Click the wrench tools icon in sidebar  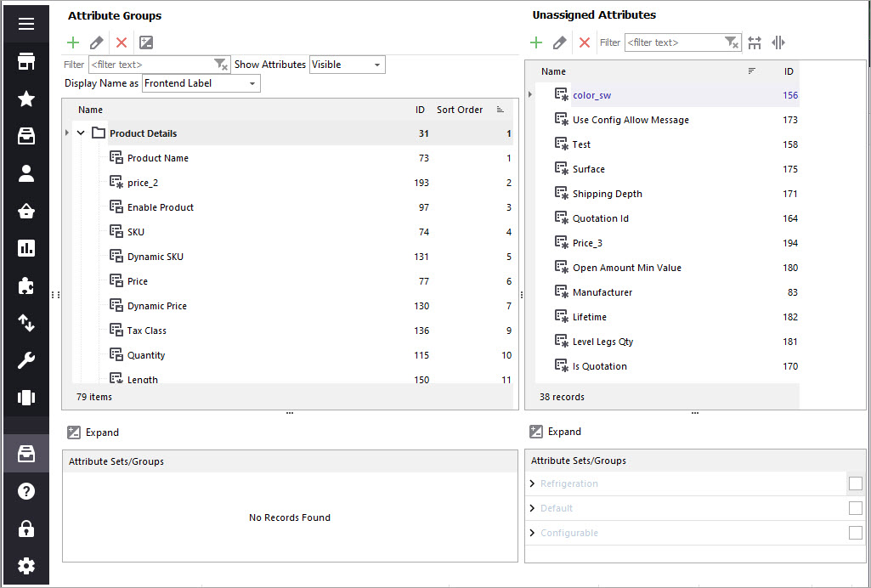pos(26,360)
